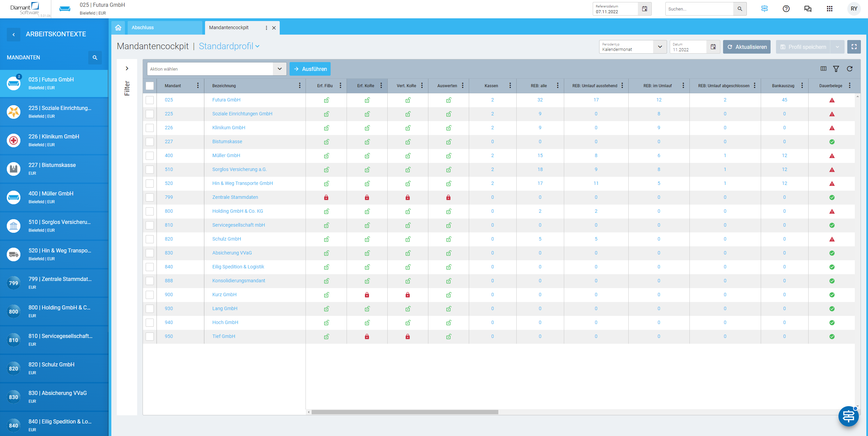Check the row for Tief GmbH
The width and height of the screenshot is (868, 436).
pos(150,337)
